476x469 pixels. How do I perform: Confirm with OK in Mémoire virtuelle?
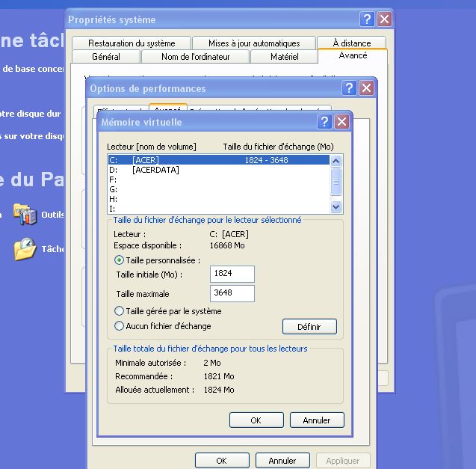click(256, 420)
